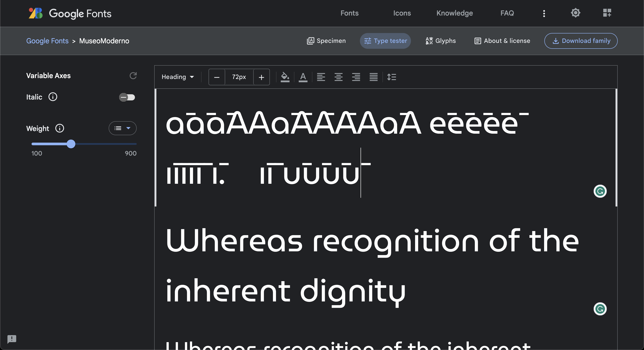644x350 pixels.
Task: Open the Specimen tab
Action: pos(326,41)
